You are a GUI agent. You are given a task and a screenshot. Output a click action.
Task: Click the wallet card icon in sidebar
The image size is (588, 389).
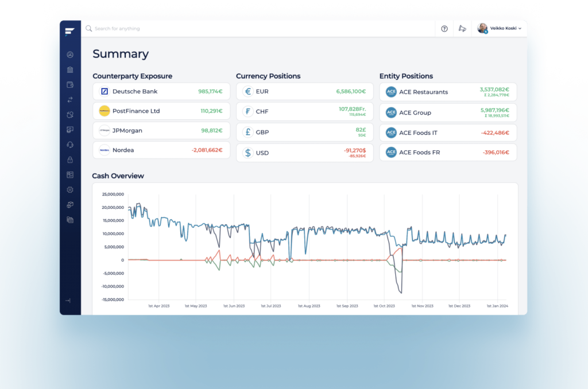[x=69, y=84]
